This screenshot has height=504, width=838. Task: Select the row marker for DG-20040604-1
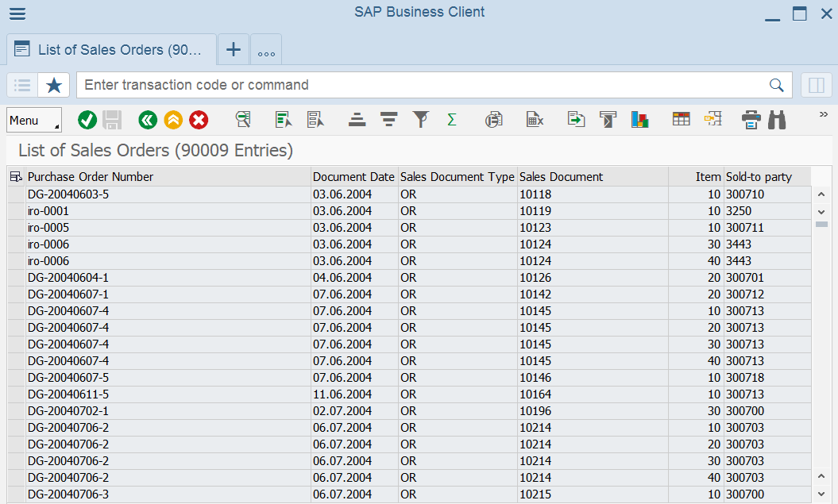tap(16, 278)
